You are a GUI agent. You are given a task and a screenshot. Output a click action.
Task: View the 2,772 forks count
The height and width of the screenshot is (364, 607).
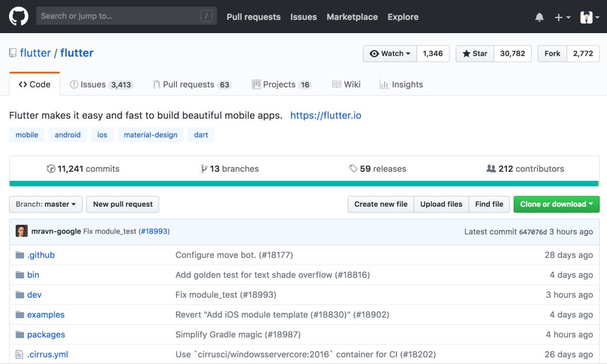[583, 53]
